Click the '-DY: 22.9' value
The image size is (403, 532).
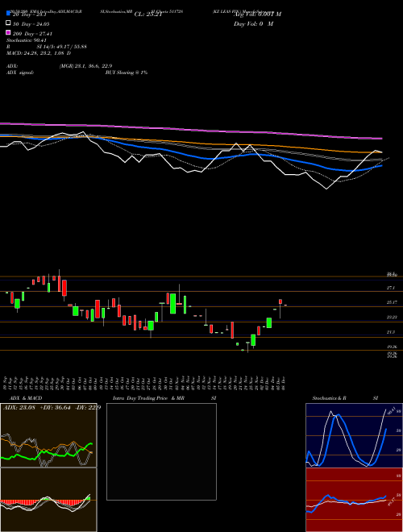pyautogui.click(x=87, y=408)
